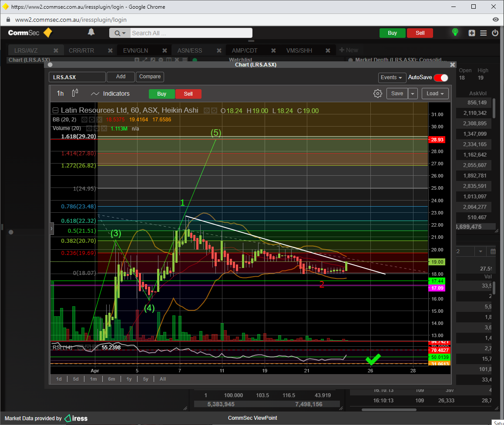Select the 6m time range
504x425 pixels.
(x=111, y=379)
